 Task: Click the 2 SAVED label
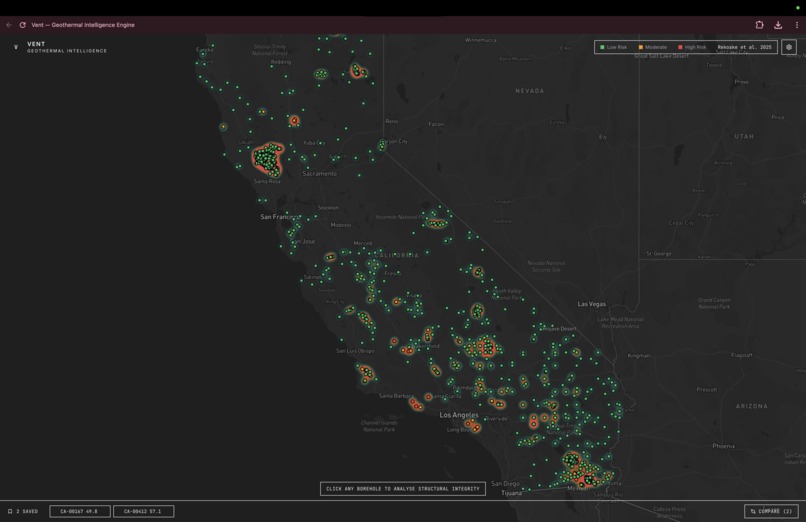(27, 511)
